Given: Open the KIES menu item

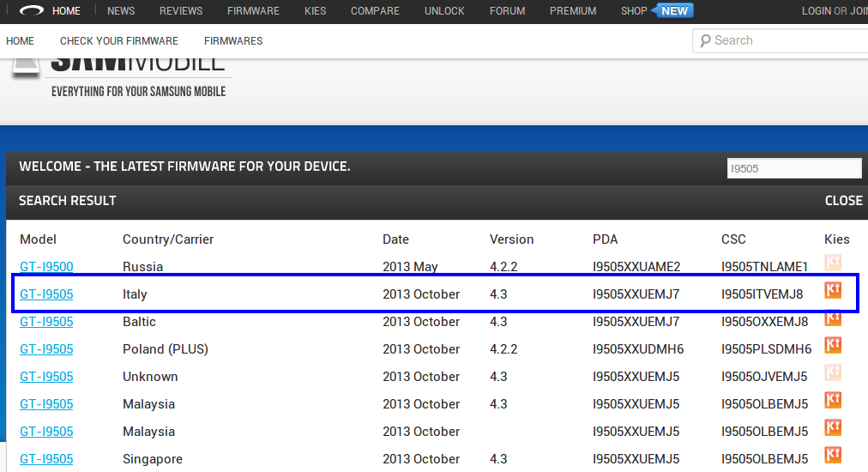Looking at the screenshot, I should [x=315, y=11].
